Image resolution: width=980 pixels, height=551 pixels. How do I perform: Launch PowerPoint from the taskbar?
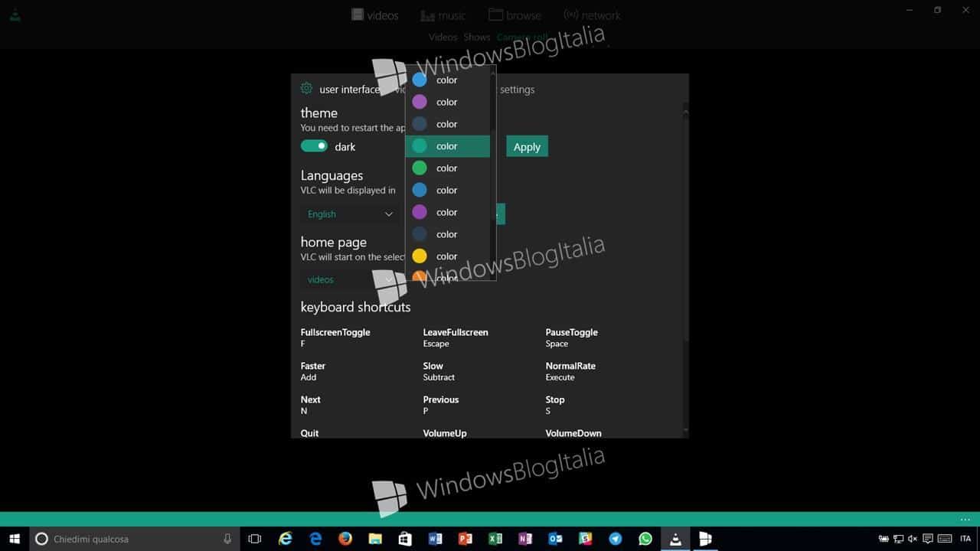(465, 539)
